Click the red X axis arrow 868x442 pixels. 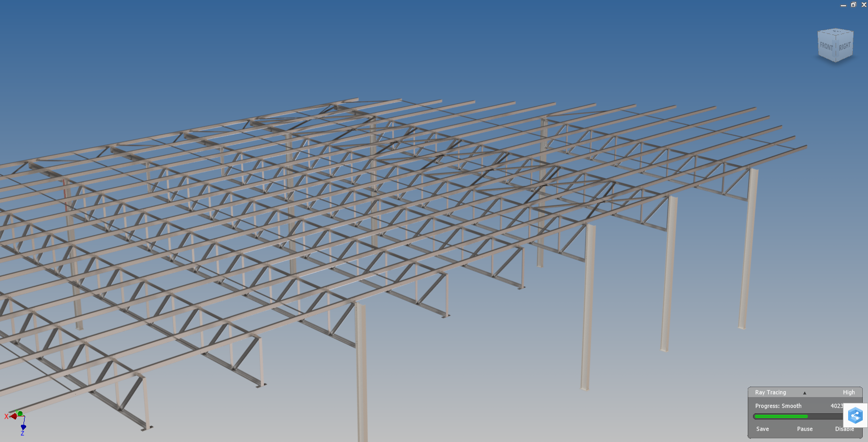click(13, 416)
